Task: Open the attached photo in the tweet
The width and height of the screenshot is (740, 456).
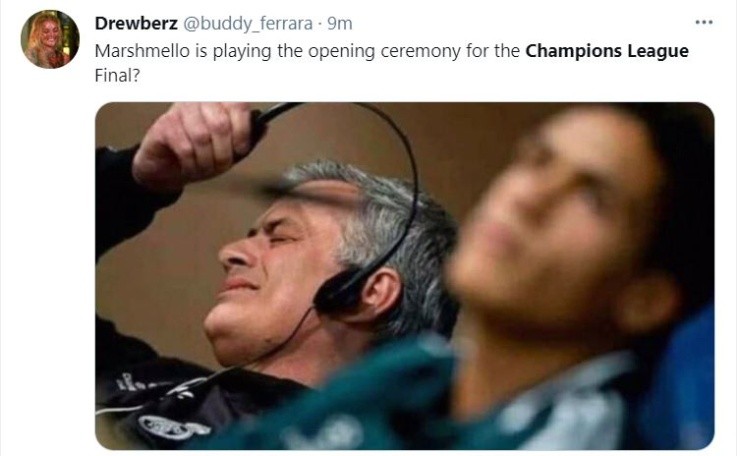Action: click(x=404, y=276)
